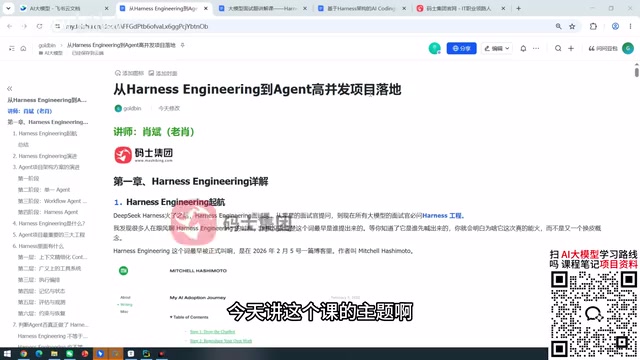Click the author name 'goldbin' below title
Image resolution: width=640 pixels, height=360 pixels.
tap(132, 108)
